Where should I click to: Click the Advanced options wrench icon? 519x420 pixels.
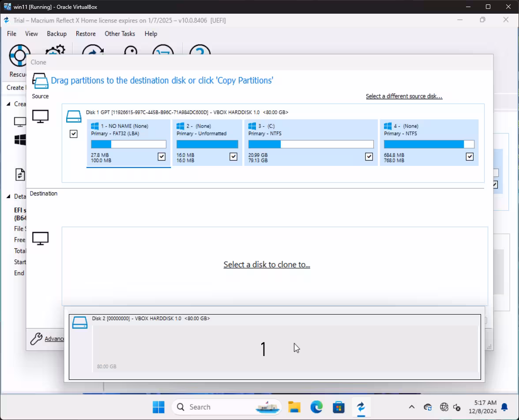coord(36,339)
